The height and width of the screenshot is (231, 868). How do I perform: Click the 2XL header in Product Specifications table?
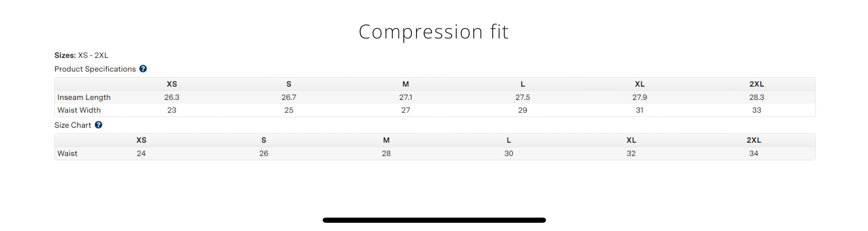tap(756, 84)
